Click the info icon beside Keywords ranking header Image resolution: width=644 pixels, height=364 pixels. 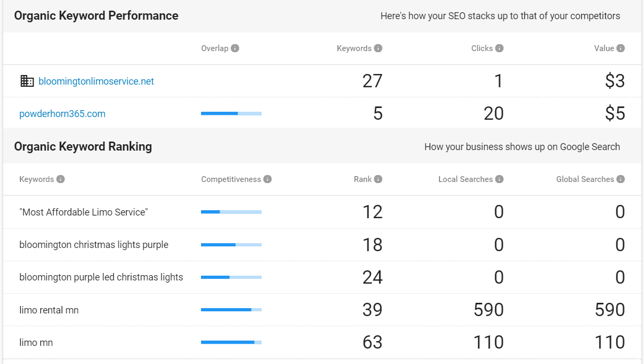61,179
